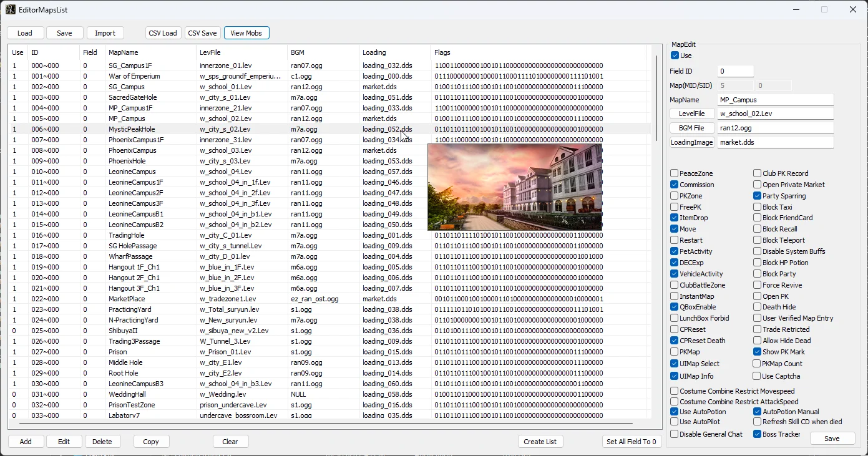Click Set All Field To 0
This screenshot has height=456, width=868.
(x=632, y=442)
